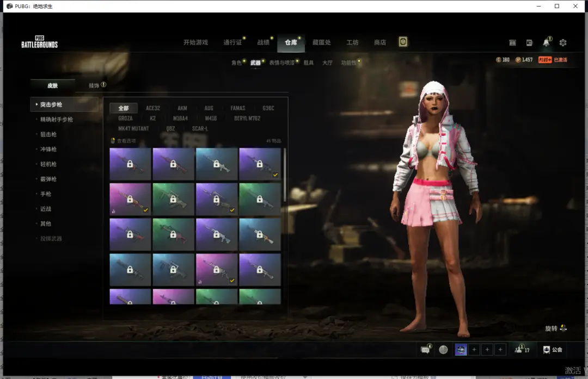Select the 投掷武器 category
588x379 pixels.
coord(51,239)
